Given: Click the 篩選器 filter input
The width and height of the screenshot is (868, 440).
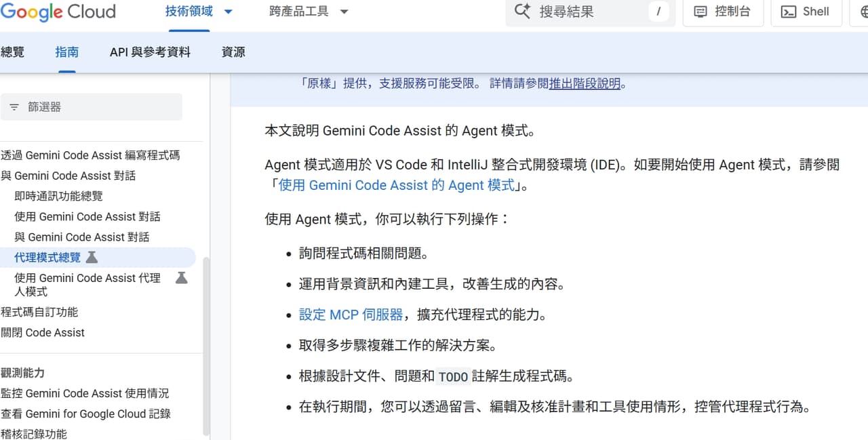Looking at the screenshot, I should tap(91, 107).
